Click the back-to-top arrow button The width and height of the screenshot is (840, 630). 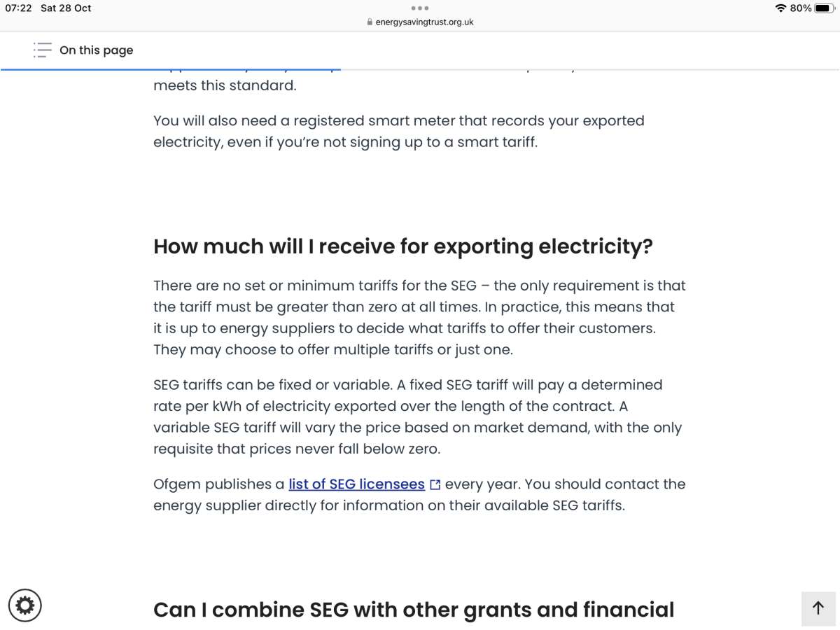pyautogui.click(x=818, y=608)
